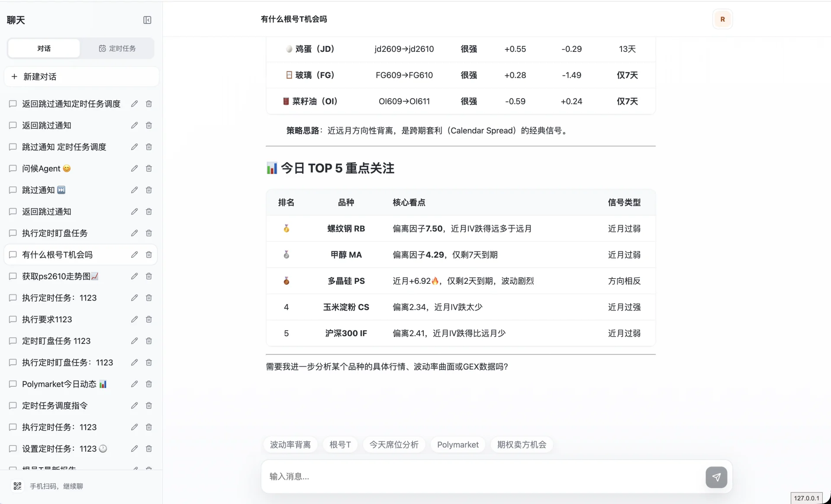
Task: Click the 今日 TOP 5 重点关注 heading
Action: click(330, 168)
